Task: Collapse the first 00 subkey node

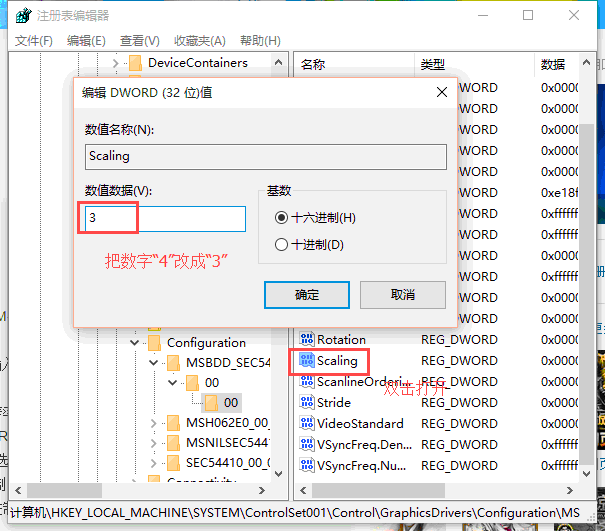Action: pyautogui.click(x=172, y=383)
